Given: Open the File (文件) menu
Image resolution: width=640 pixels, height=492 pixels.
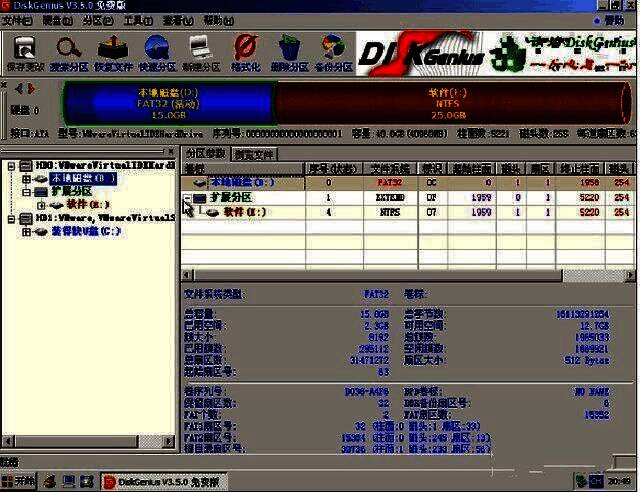Looking at the screenshot, I should [16, 20].
